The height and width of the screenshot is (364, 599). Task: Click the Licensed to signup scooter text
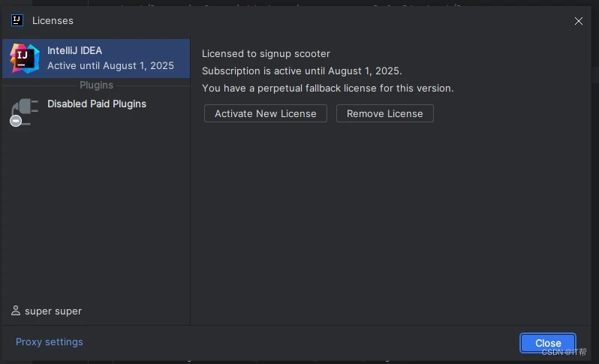pyautogui.click(x=266, y=54)
